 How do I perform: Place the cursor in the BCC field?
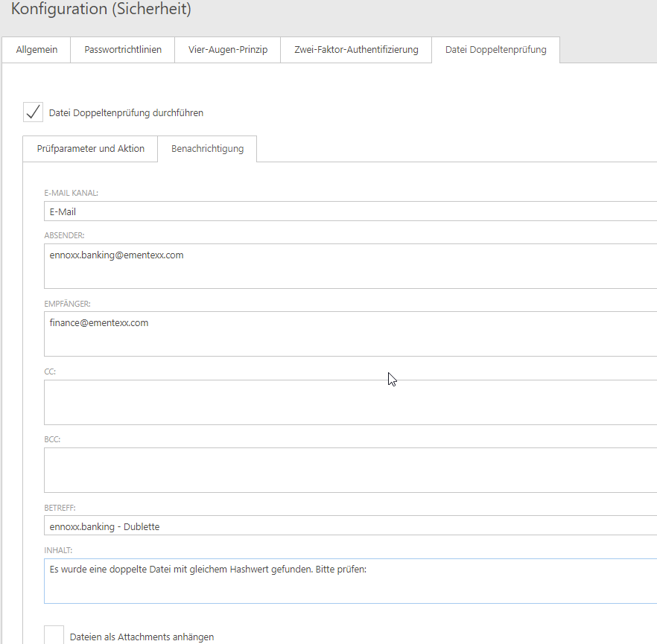(350, 470)
